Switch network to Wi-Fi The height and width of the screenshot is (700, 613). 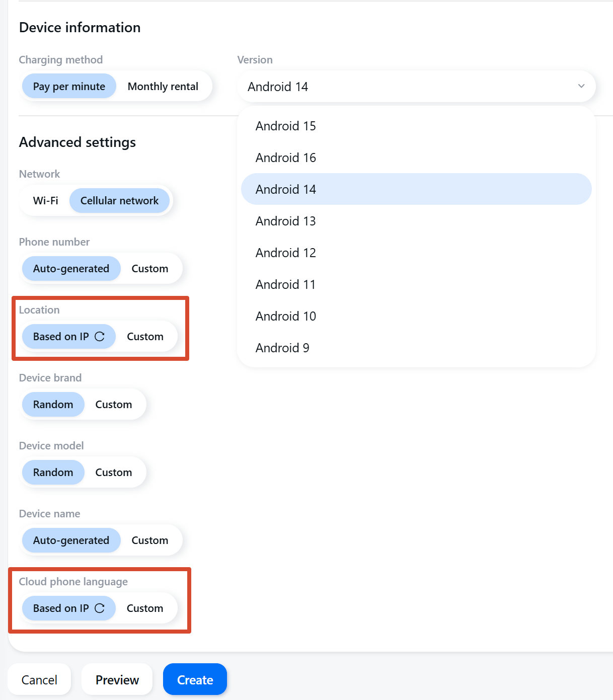click(x=46, y=201)
